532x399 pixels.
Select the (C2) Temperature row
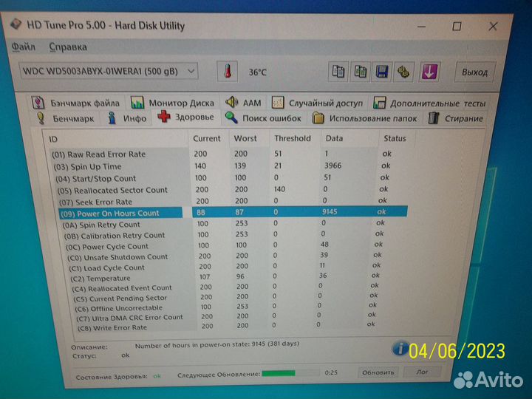pyautogui.click(x=224, y=277)
